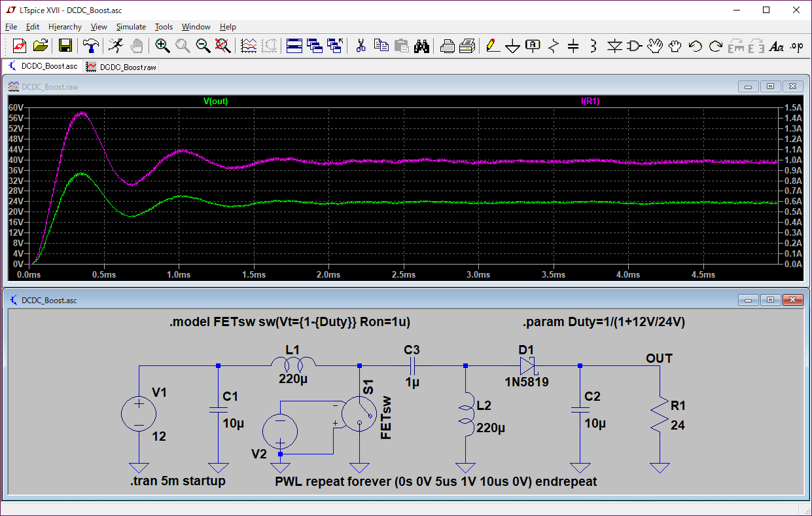The width and height of the screenshot is (812, 516).
Task: Click the I(R1) trace label
Action: (591, 101)
